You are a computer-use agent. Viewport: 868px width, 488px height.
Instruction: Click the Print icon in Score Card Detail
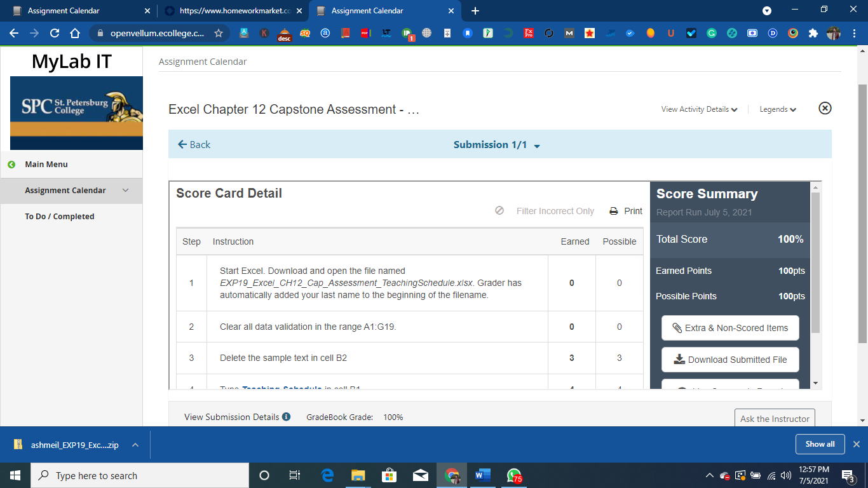(614, 211)
